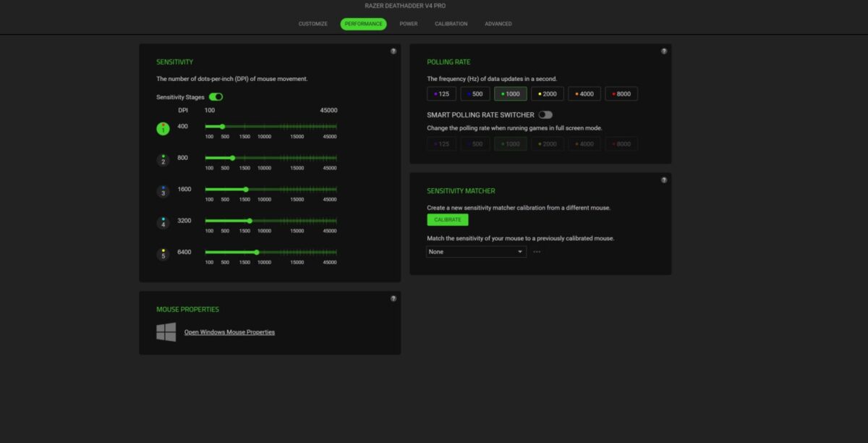Set polling rate to 1000 Hz
This screenshot has height=443, width=868.
coord(511,94)
